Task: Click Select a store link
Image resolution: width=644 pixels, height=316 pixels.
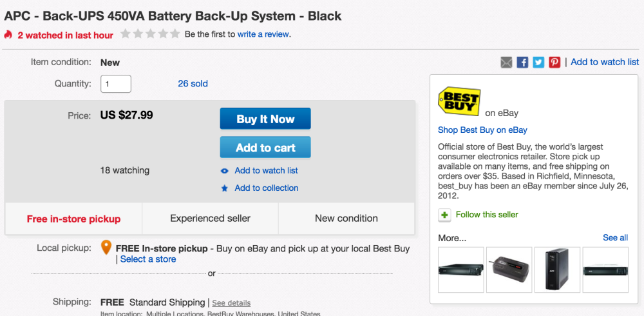Action: coord(148,259)
